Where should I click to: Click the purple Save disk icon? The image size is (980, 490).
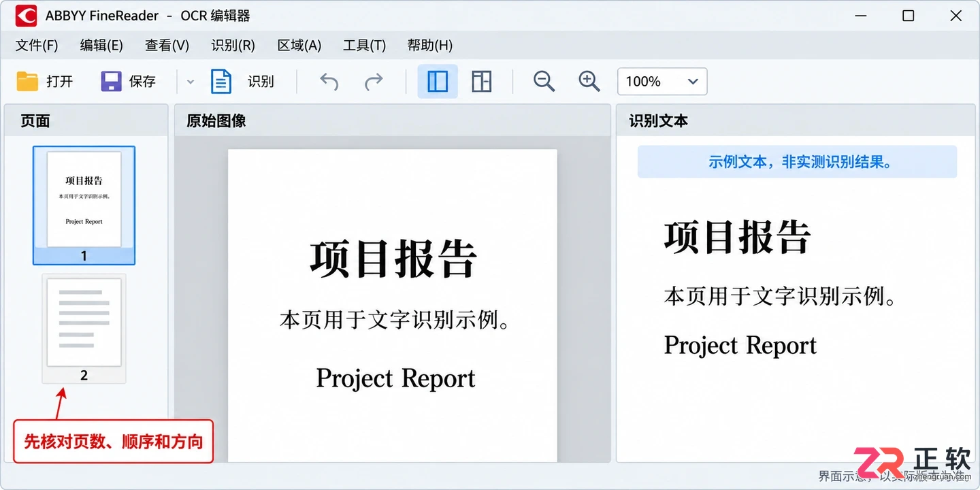click(x=111, y=82)
